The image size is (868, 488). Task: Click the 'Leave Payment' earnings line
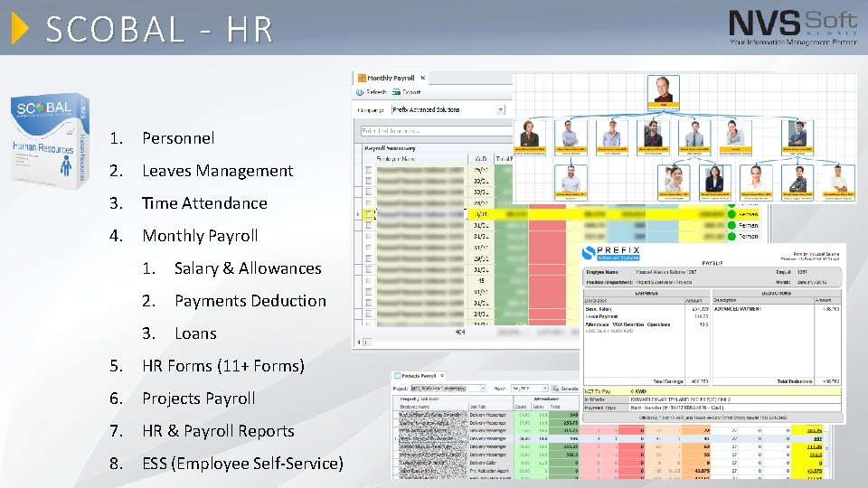tap(602, 316)
